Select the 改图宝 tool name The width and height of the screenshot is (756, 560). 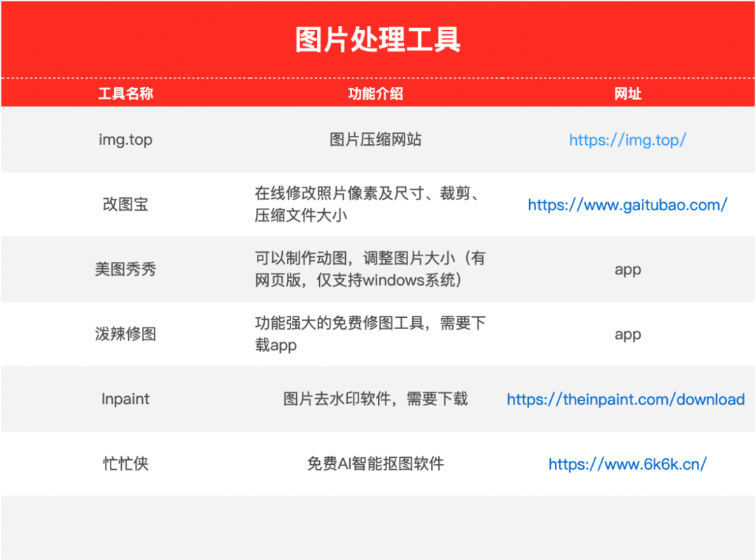125,204
